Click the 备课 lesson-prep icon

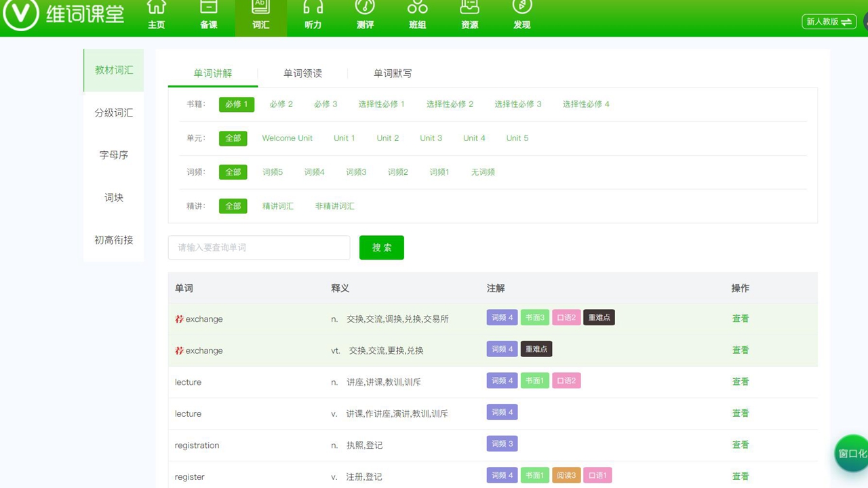click(x=209, y=17)
